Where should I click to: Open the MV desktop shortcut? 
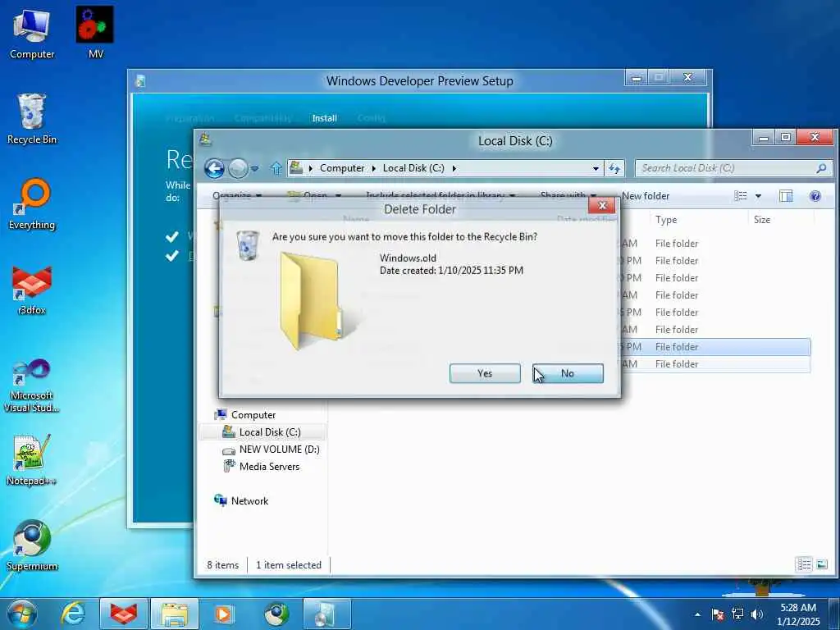(x=95, y=33)
